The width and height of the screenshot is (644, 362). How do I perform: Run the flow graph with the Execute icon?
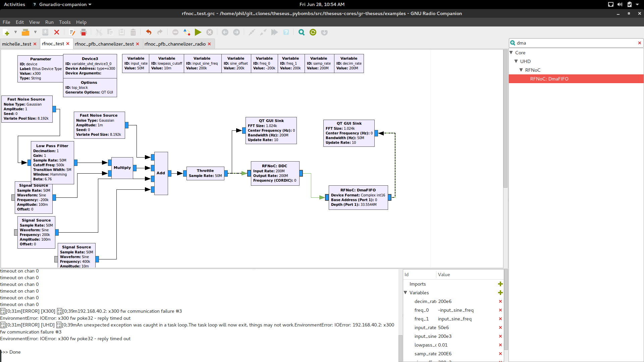(x=198, y=32)
